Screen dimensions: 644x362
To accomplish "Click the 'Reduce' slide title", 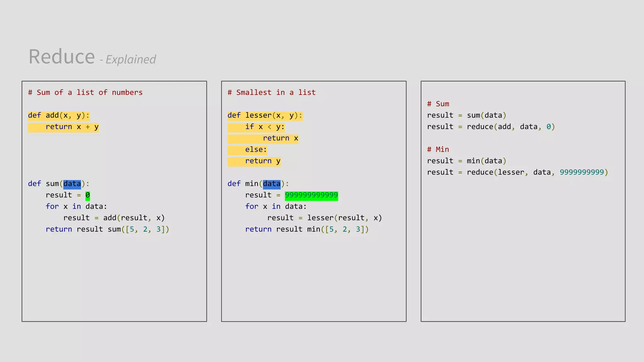I will pyautogui.click(x=62, y=57).
